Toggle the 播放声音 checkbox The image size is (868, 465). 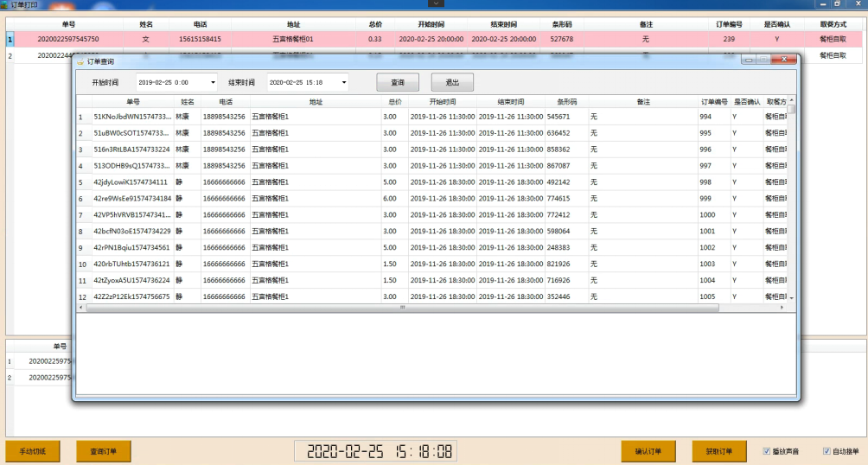point(767,451)
